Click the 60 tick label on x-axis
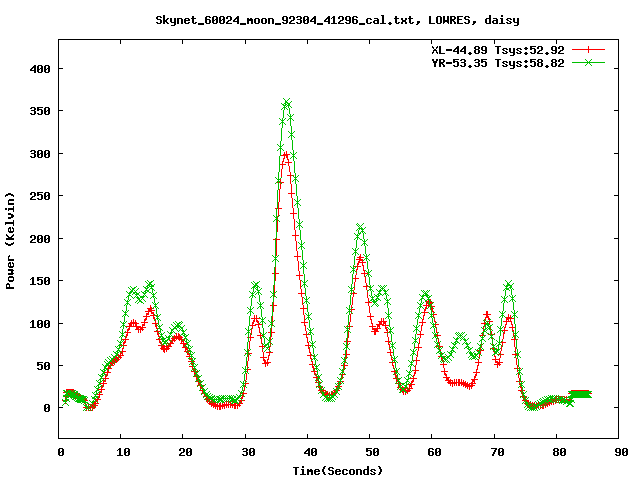Screen dimensions: 640x480 434,453
